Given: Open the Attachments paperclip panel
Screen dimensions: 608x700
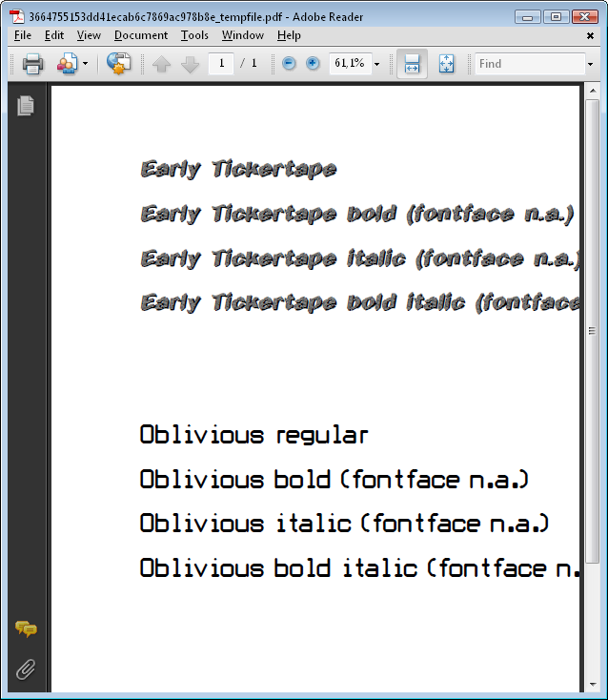Looking at the screenshot, I should coord(26,669).
